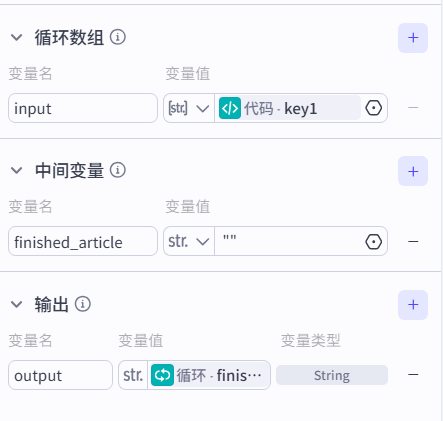Screen dimensions: 443x421
Task: Remove the finished_article variable row
Action: 413,241
